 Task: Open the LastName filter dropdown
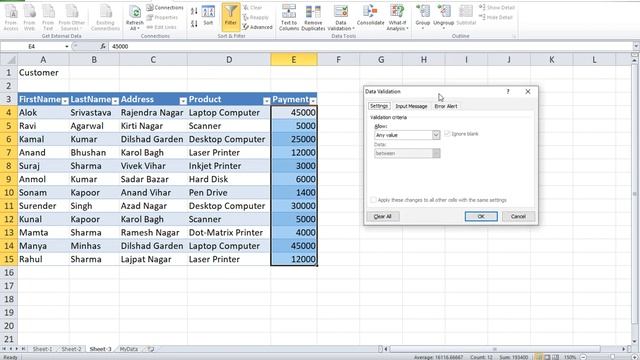[x=115, y=101]
